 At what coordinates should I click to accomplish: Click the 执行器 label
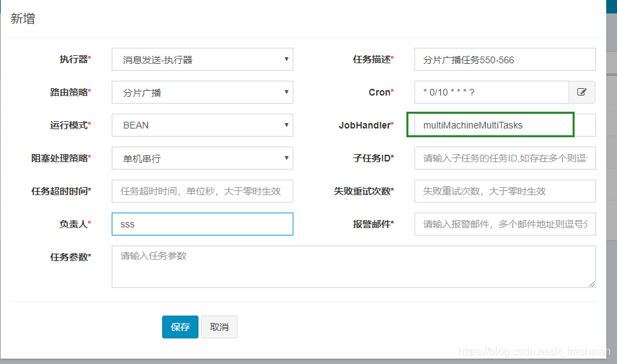[75, 59]
